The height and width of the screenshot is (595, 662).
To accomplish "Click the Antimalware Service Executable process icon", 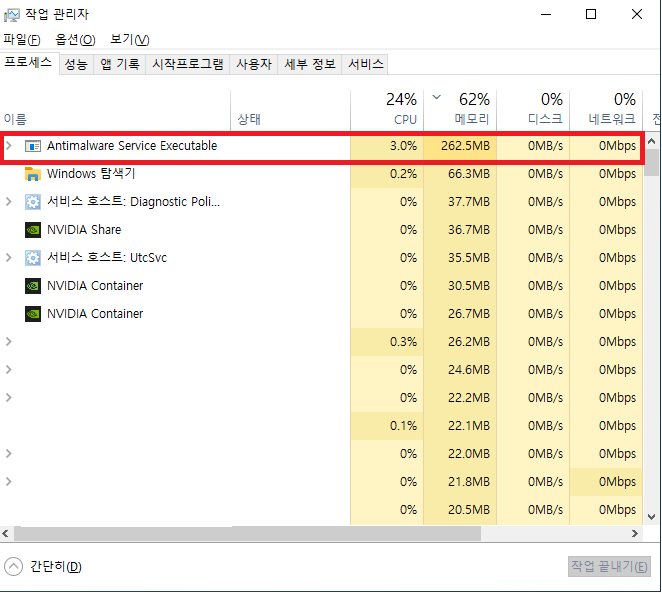I will point(33,146).
